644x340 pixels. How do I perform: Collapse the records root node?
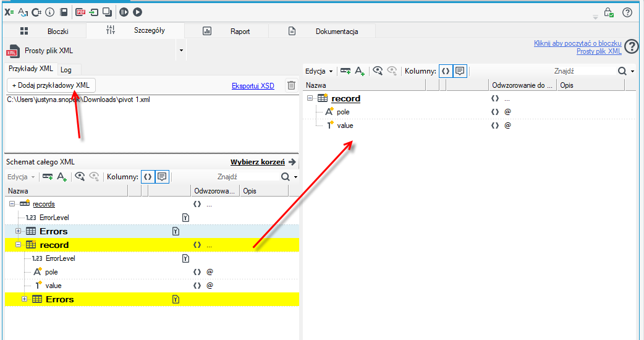(12, 203)
